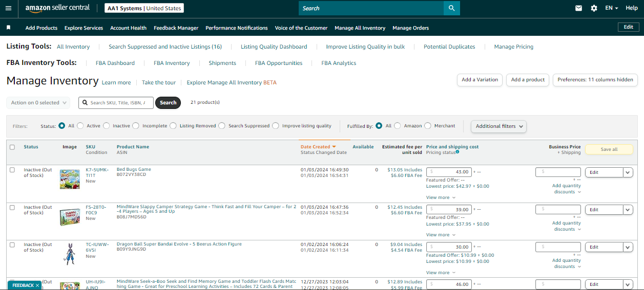
Task: Click the Date Created sort arrow
Action: pos(334,147)
